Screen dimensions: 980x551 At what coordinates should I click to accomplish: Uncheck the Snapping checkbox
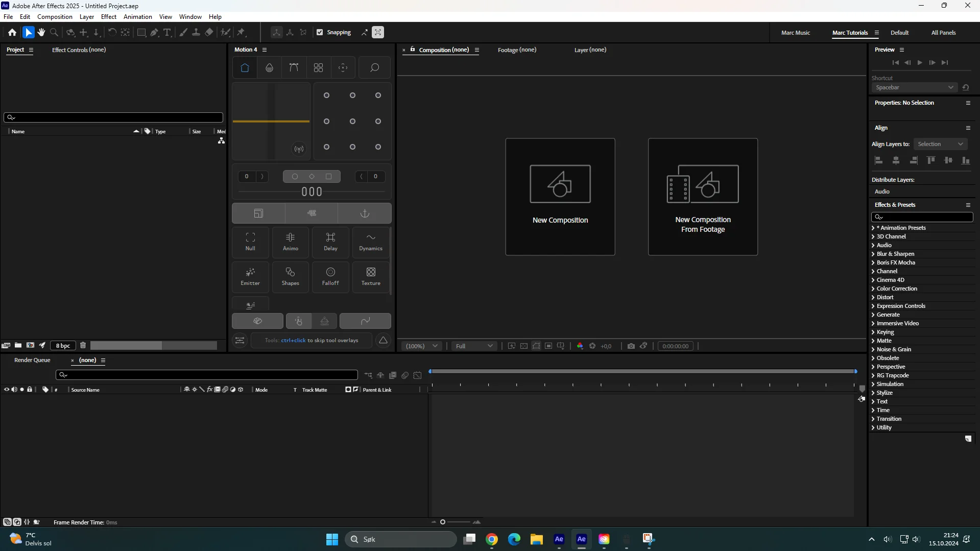tap(320, 32)
